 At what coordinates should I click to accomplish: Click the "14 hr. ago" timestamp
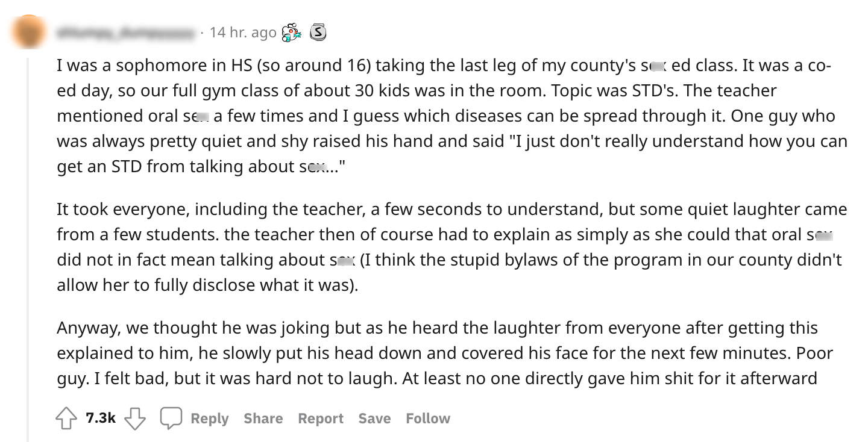click(243, 33)
